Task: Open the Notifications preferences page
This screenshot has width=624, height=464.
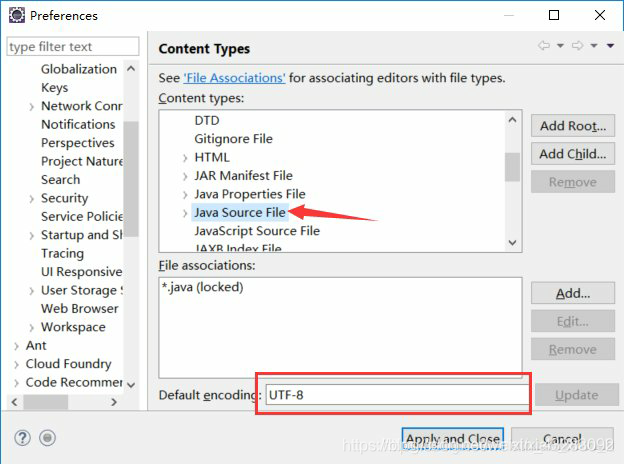Action: coord(78,125)
